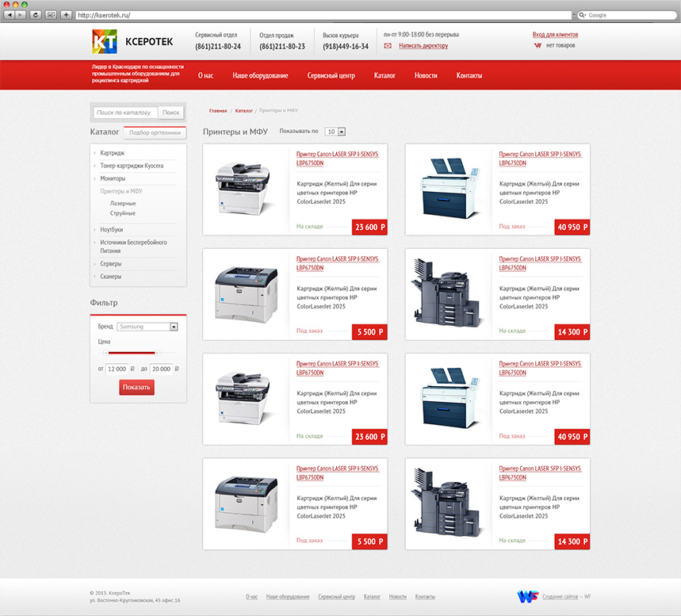Open the topmost product link priced 14 300

click(x=540, y=263)
